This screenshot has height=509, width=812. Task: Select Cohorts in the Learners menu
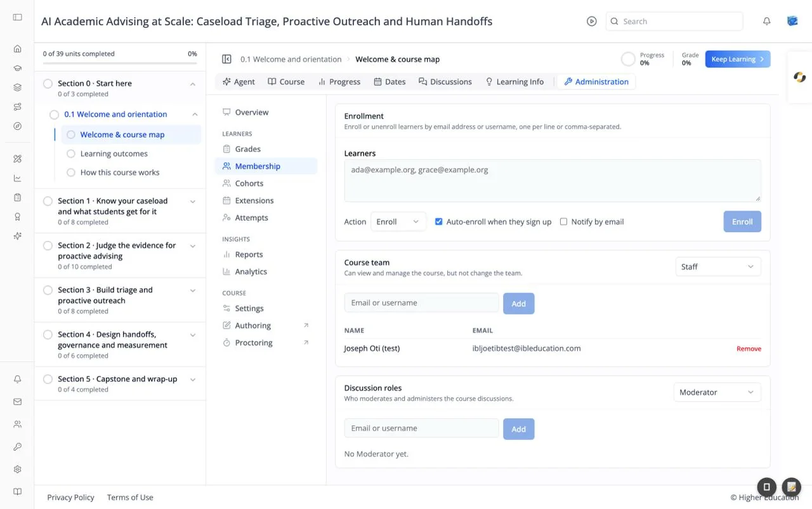tap(266, 183)
